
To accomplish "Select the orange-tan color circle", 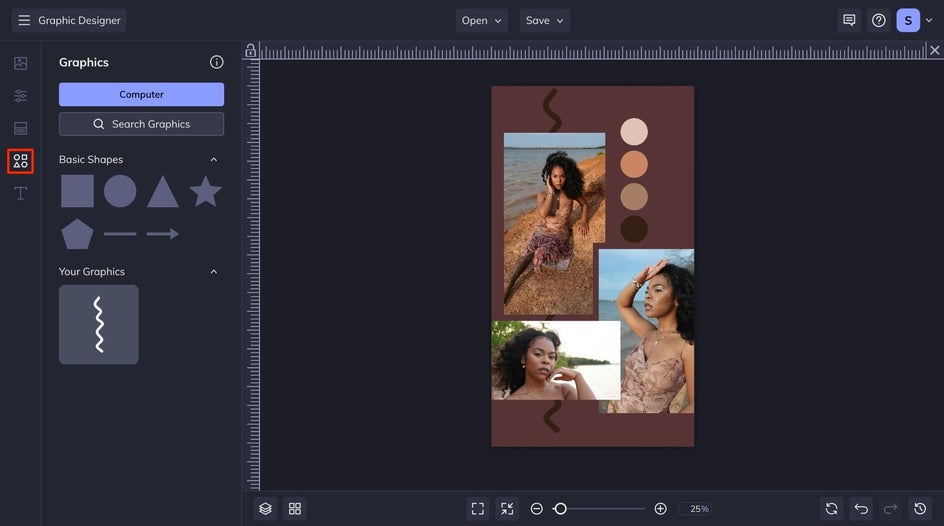I will coord(634,164).
